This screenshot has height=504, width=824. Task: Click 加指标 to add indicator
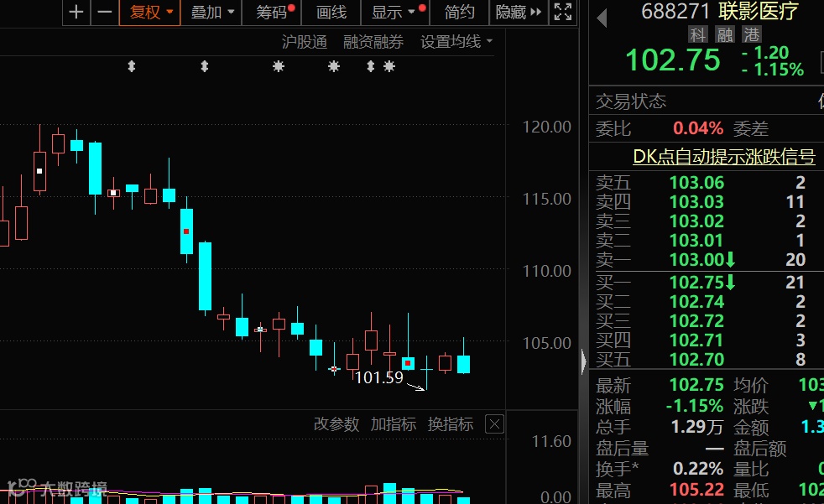pos(393,423)
